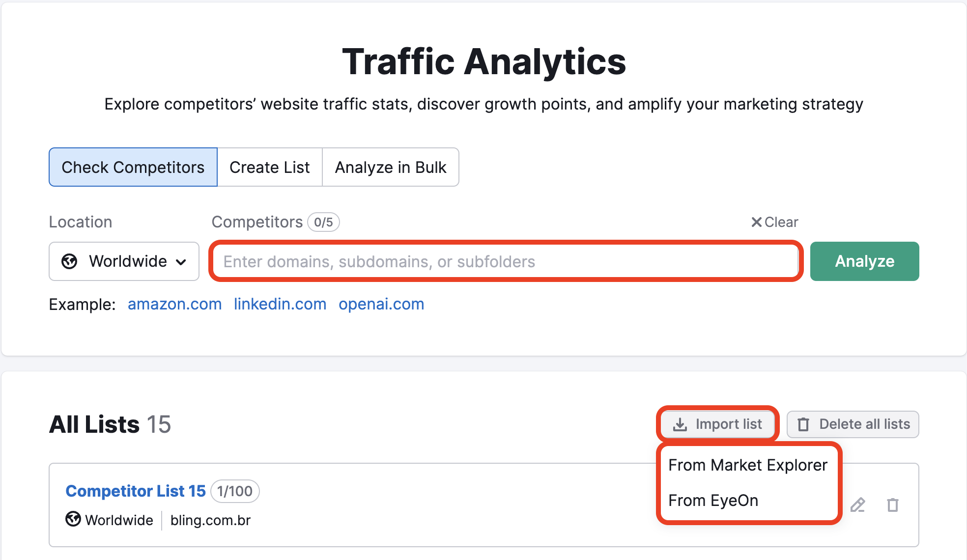Choose From EyeOn import option

(x=713, y=501)
